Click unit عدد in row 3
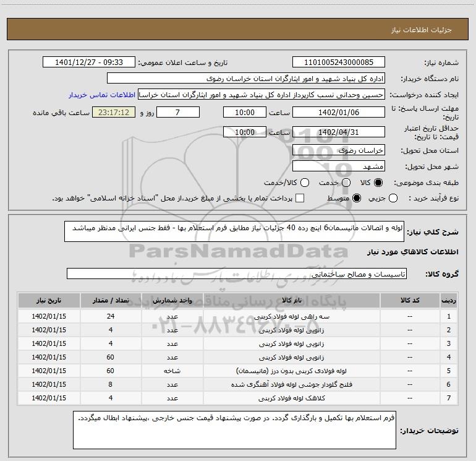 click(x=172, y=343)
